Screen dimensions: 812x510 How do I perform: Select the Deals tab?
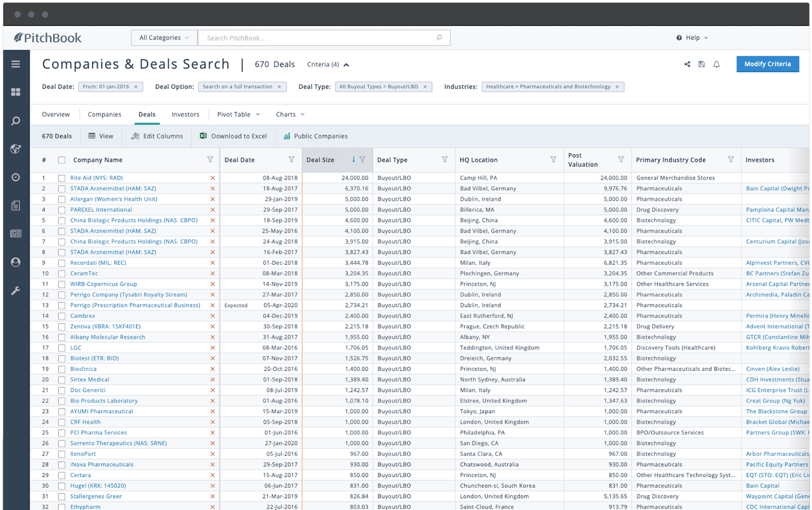pyautogui.click(x=147, y=114)
